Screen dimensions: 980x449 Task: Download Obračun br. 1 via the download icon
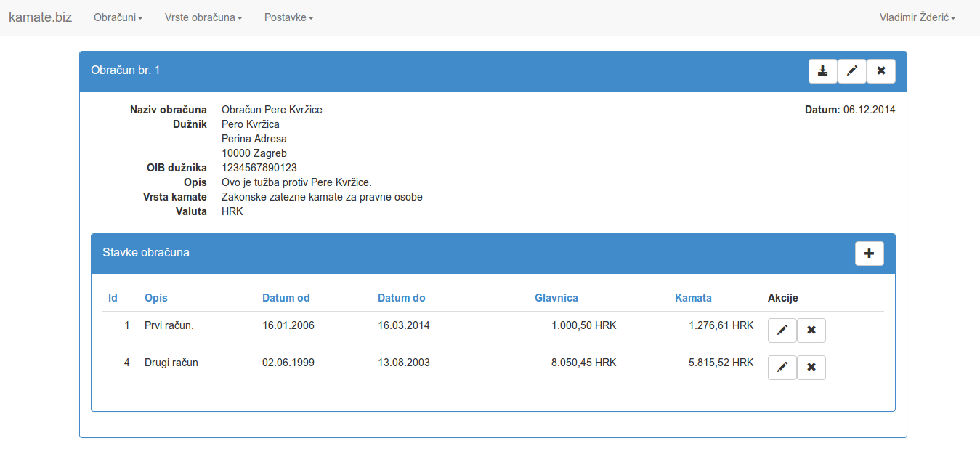(823, 71)
